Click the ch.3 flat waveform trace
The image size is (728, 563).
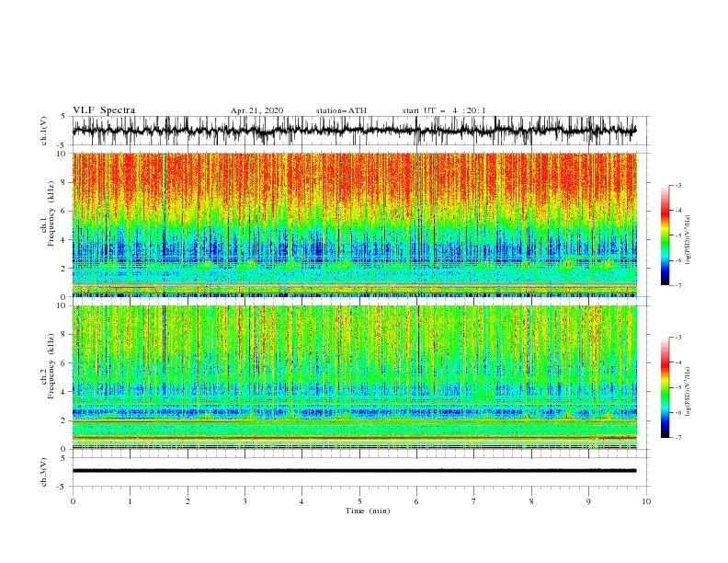pyautogui.click(x=354, y=471)
